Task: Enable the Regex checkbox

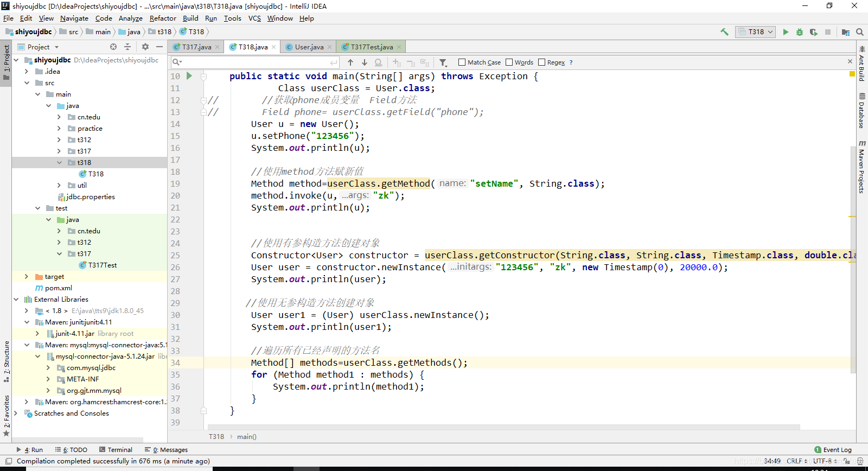Action: (541, 62)
